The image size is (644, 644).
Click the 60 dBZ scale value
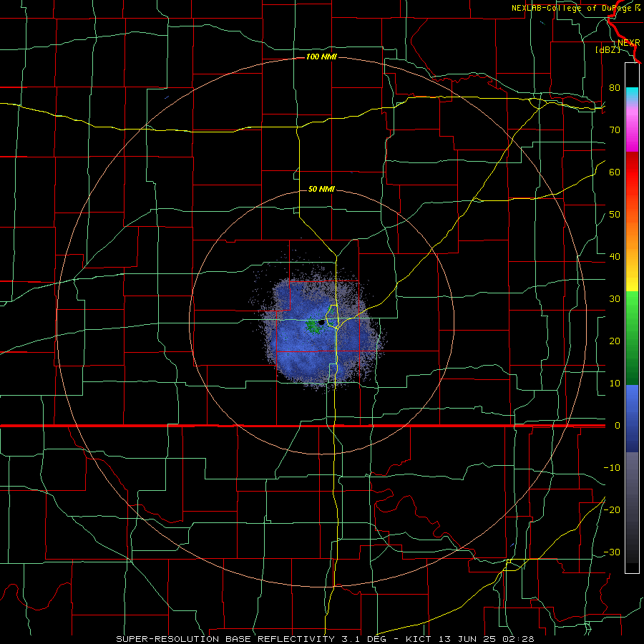point(615,172)
